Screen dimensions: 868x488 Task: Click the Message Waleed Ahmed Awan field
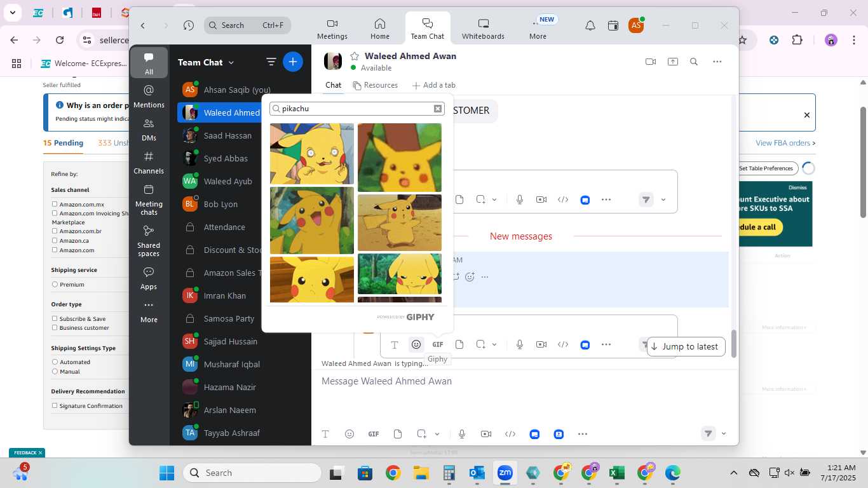(x=525, y=381)
